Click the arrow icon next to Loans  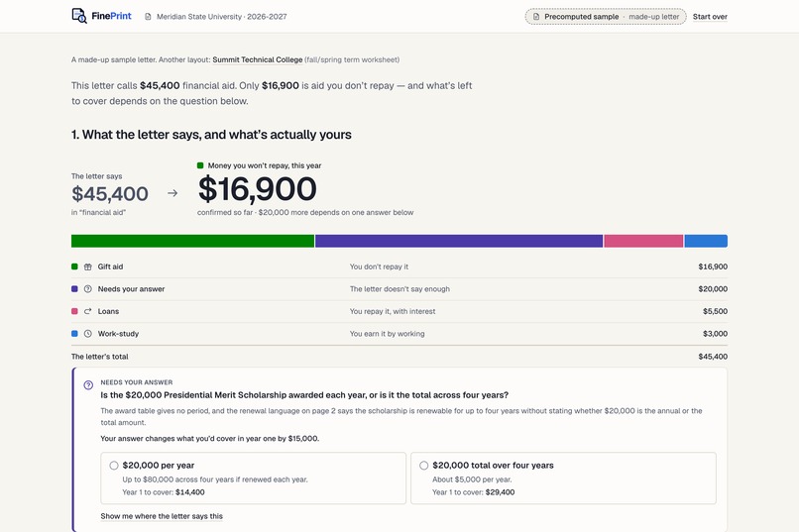[87, 311]
